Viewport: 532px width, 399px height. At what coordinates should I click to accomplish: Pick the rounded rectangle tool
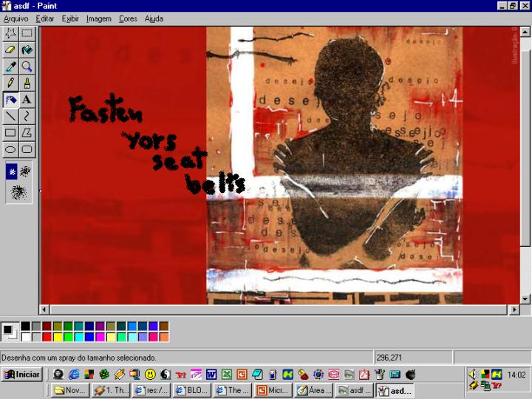[27, 149]
